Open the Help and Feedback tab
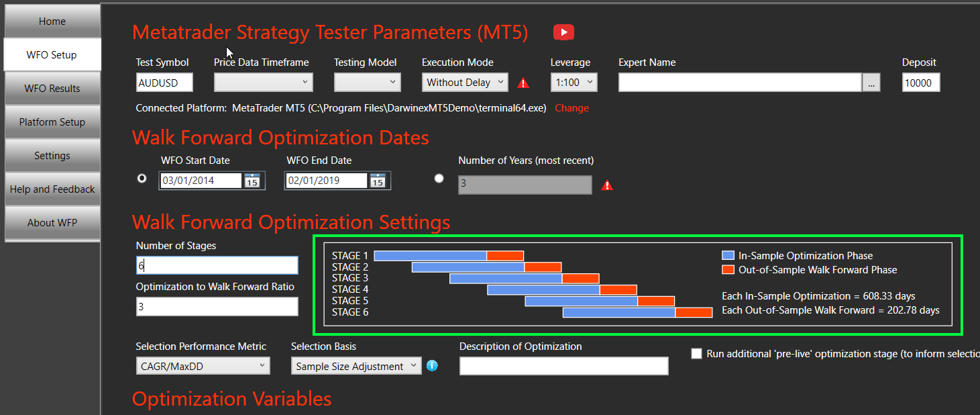 tap(52, 189)
